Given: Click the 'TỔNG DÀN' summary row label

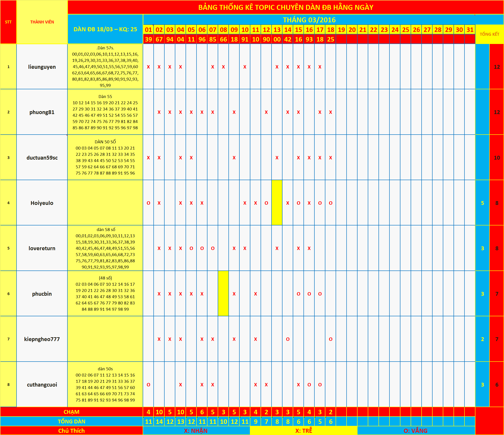Looking at the screenshot, I should tap(71, 421).
